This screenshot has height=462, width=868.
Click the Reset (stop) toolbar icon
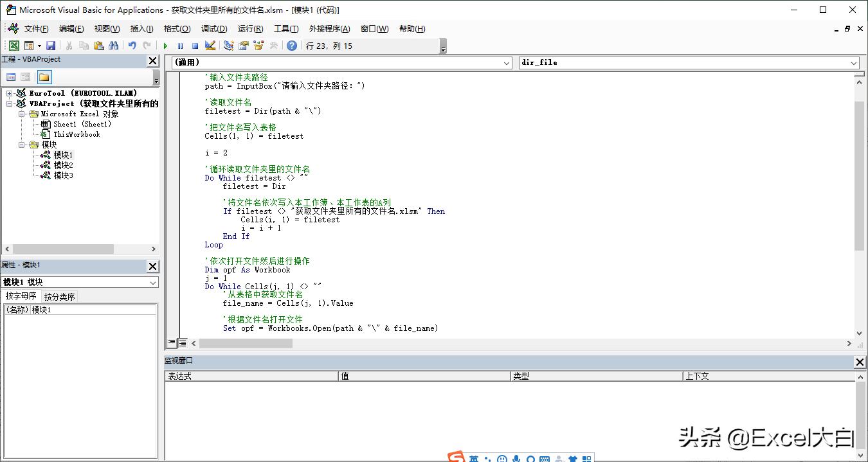tap(195, 46)
